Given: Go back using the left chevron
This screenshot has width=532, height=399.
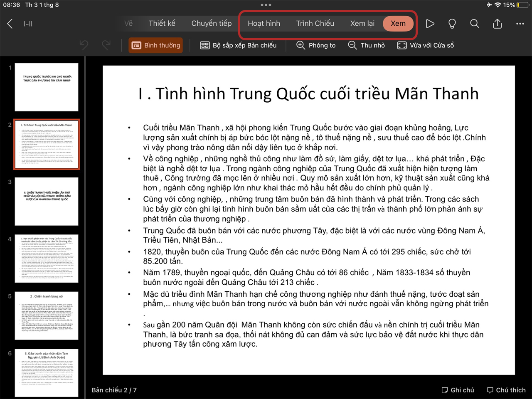Looking at the screenshot, I should [x=10, y=24].
